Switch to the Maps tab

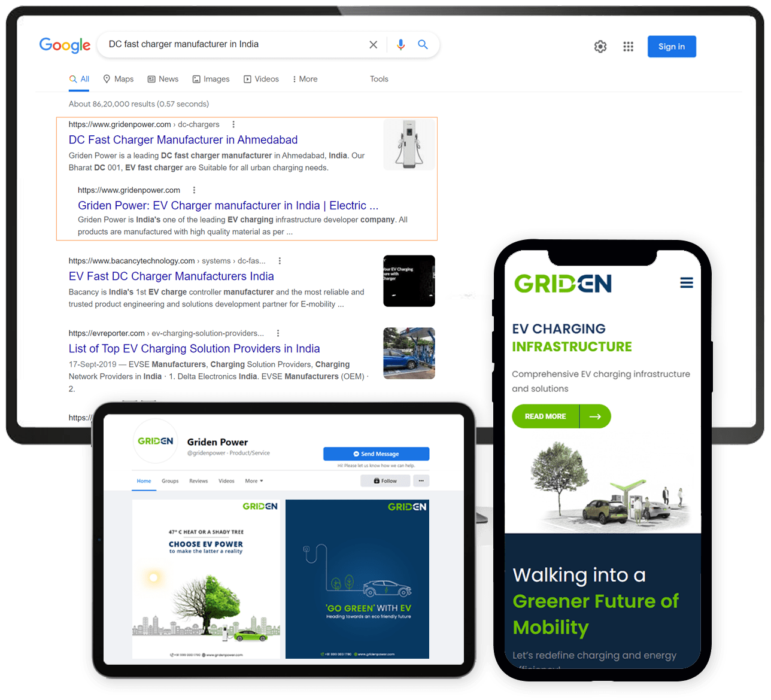119,79
